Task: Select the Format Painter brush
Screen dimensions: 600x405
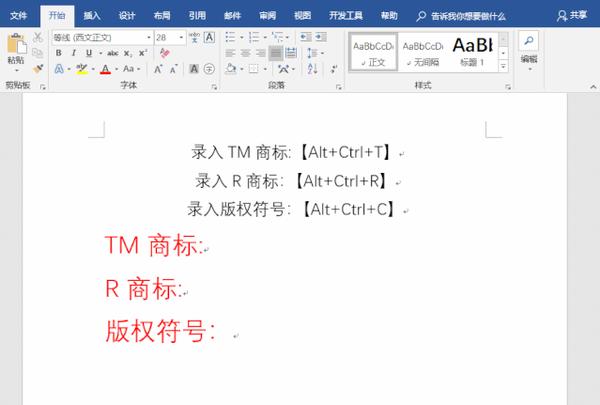Action: 38,69
